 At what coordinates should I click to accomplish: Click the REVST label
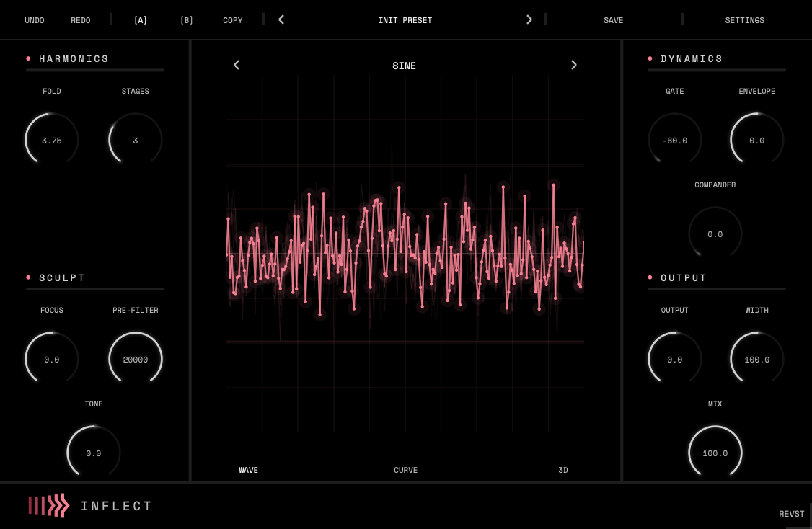point(791,513)
